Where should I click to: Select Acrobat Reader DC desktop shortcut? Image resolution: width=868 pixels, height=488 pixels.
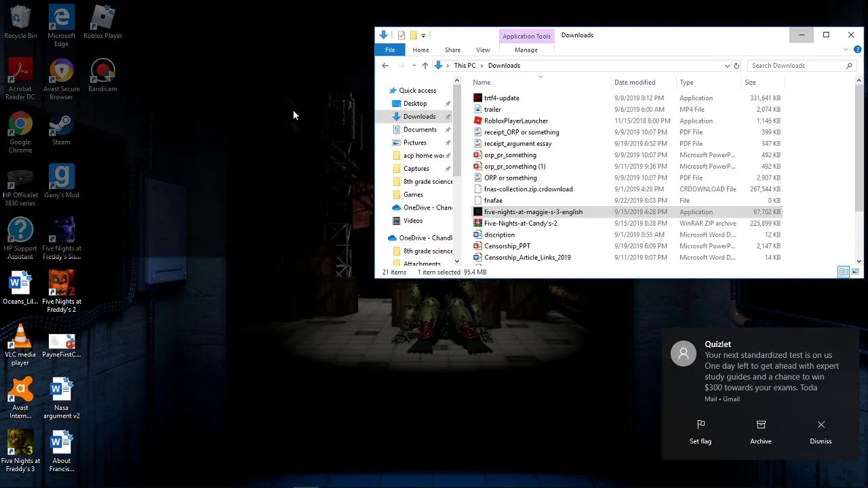coord(20,79)
